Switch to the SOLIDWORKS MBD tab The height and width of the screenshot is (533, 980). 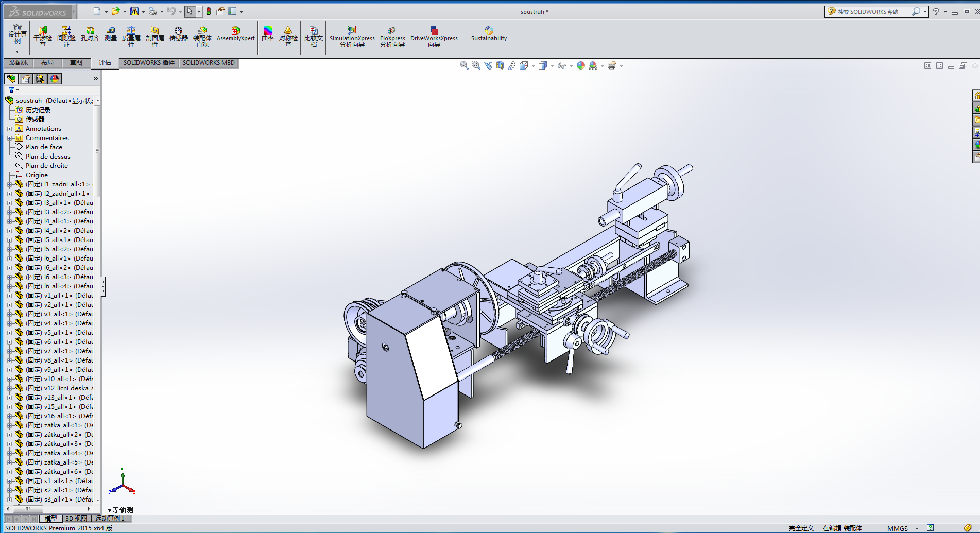pos(209,63)
